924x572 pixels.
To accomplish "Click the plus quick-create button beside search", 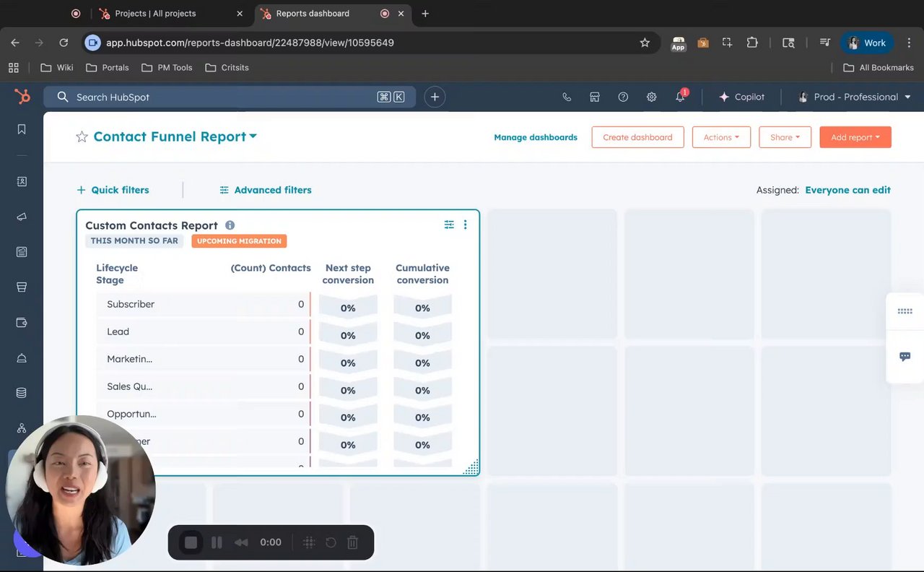I will (x=435, y=97).
